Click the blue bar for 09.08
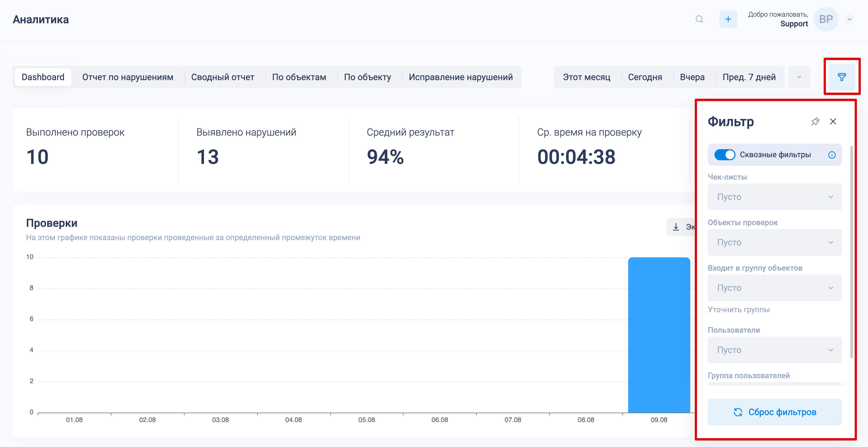The height and width of the screenshot is (447, 868). 659,335
